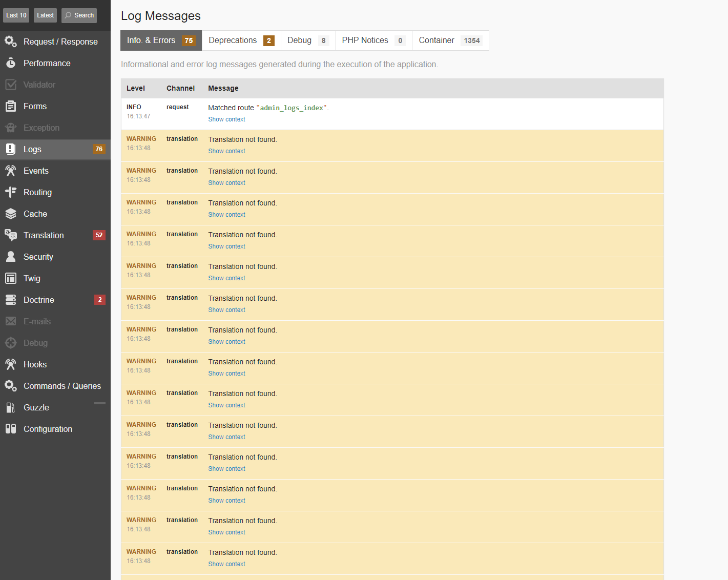Open the Cache layers icon
Screen dimensions: 728x580
point(11,214)
